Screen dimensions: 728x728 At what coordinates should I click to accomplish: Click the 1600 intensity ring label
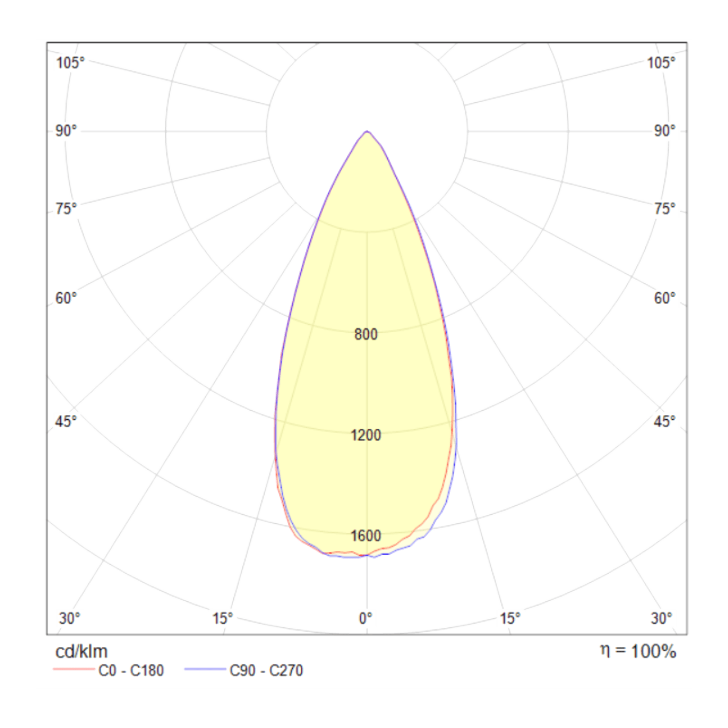(x=365, y=536)
